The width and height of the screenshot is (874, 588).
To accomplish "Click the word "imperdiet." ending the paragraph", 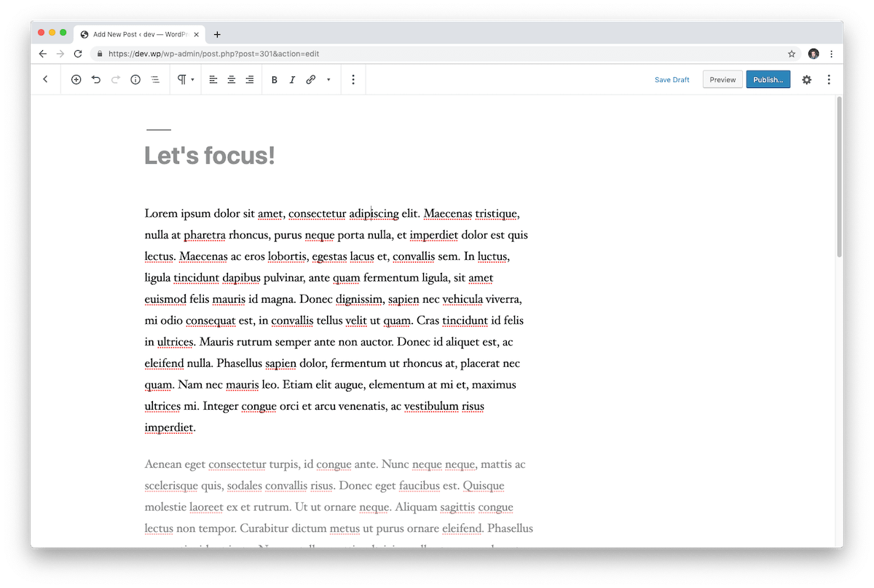I will point(170,427).
